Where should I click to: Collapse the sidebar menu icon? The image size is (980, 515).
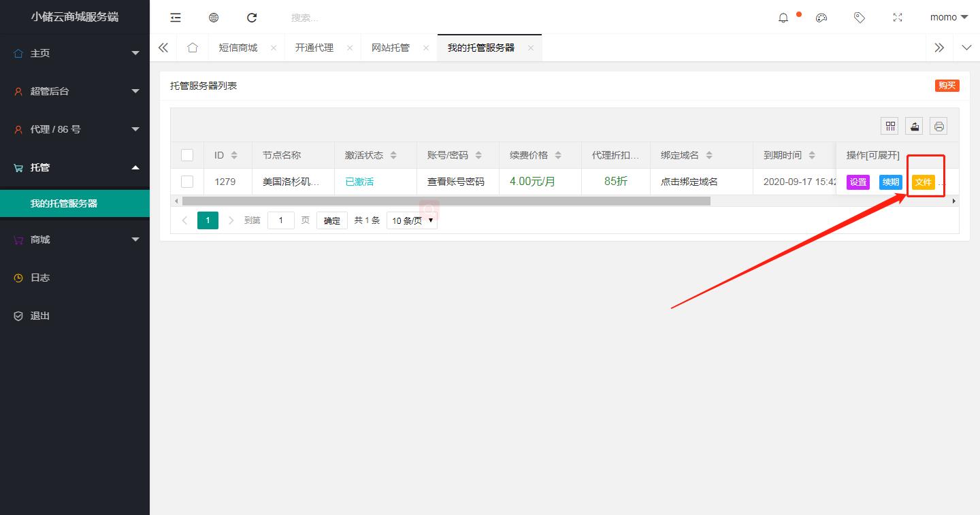pyautogui.click(x=176, y=18)
